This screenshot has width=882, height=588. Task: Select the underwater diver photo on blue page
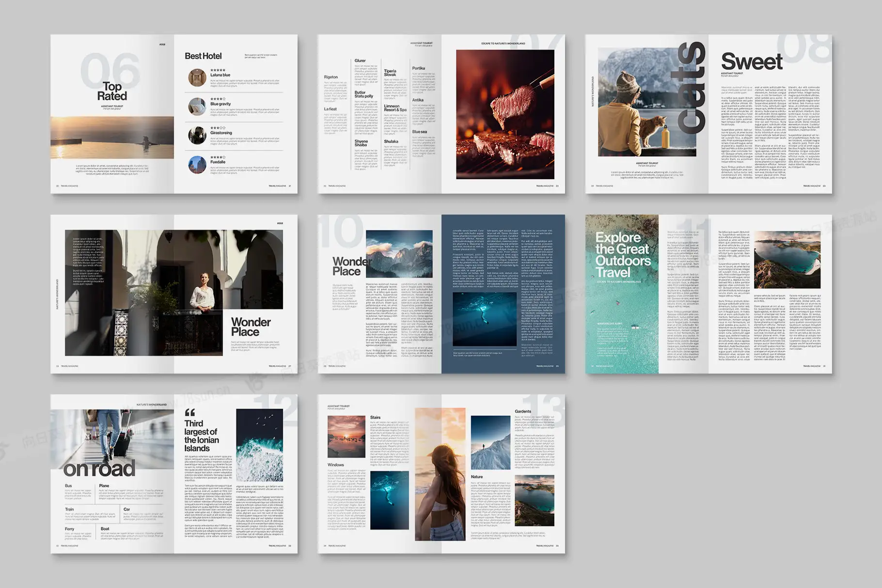coord(485,319)
